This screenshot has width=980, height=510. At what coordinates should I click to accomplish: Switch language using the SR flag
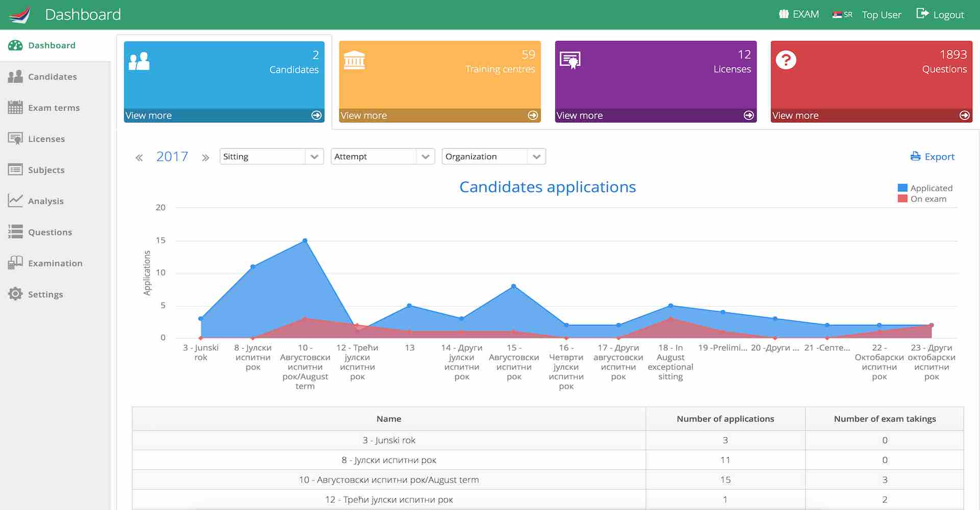[x=842, y=15]
